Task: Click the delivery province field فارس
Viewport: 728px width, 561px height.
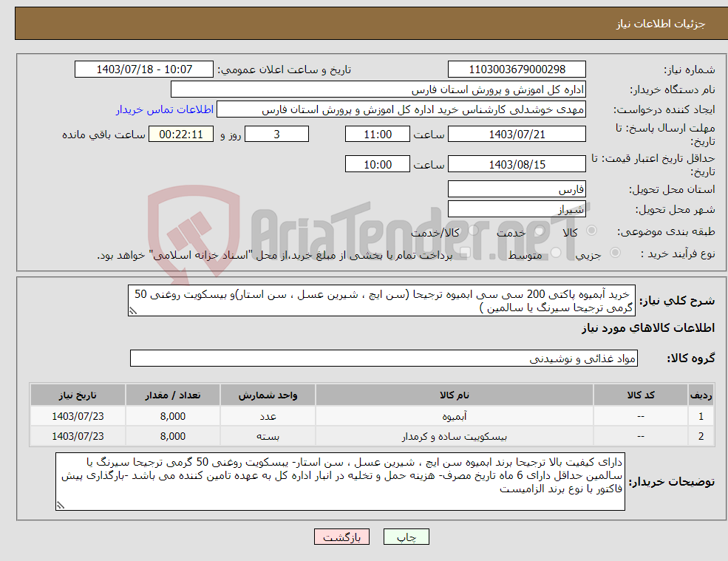Action: (x=517, y=189)
